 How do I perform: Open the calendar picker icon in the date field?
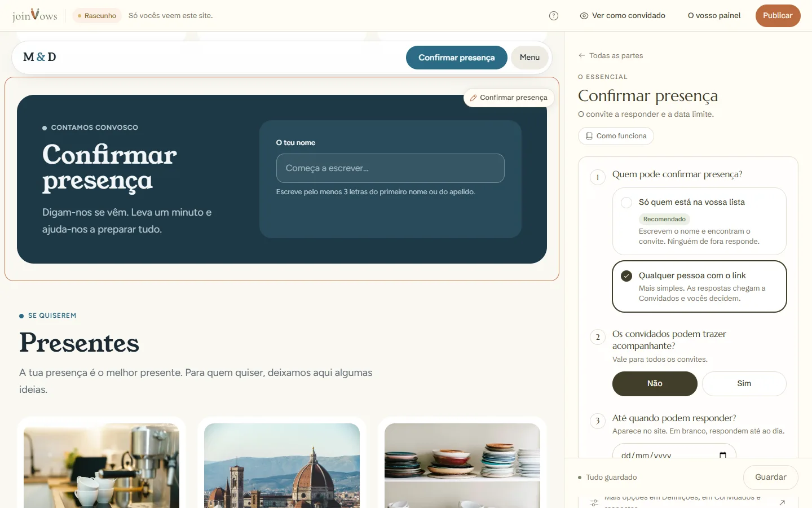point(723,455)
